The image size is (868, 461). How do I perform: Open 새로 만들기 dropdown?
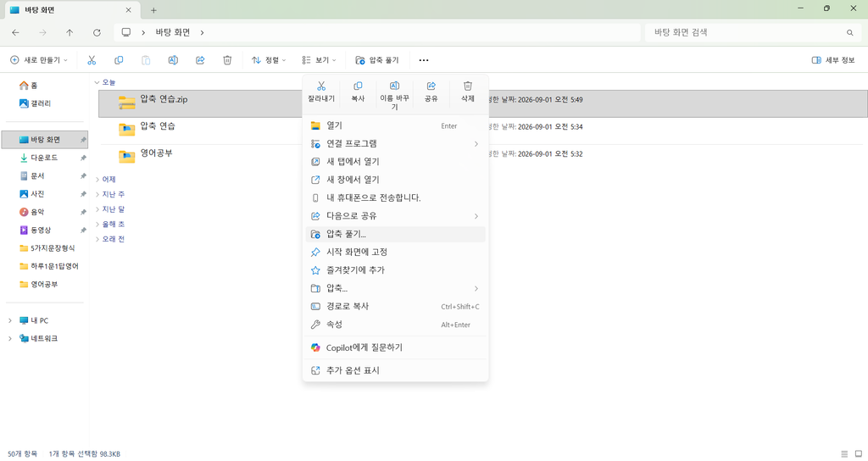(39, 60)
